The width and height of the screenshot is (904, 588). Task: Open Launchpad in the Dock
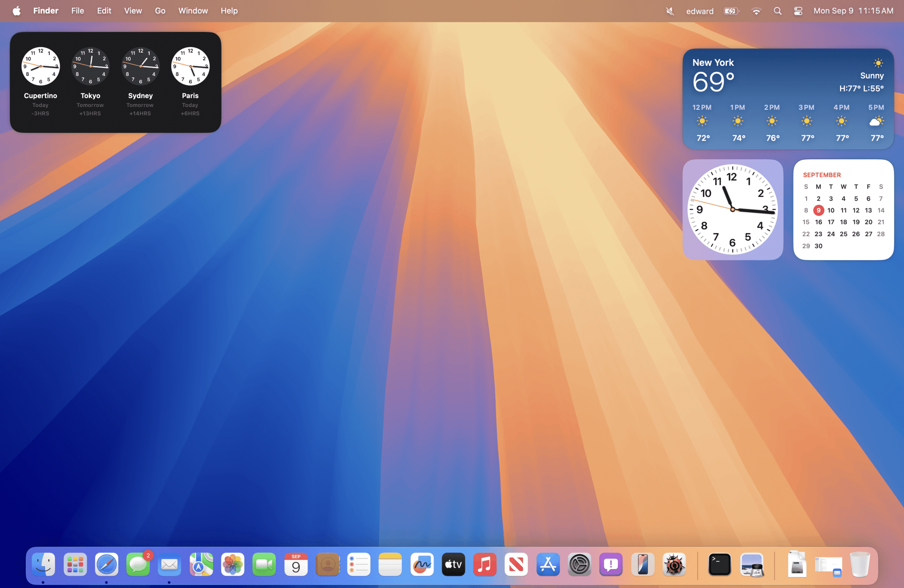point(75,564)
